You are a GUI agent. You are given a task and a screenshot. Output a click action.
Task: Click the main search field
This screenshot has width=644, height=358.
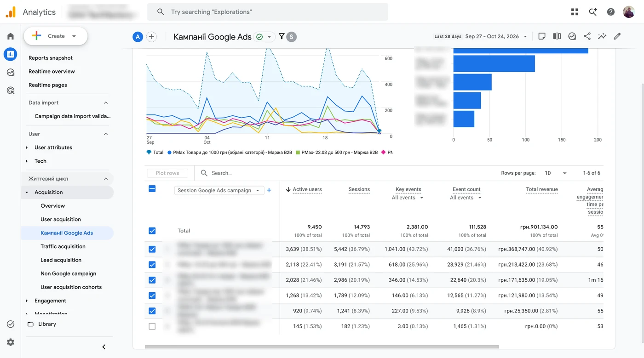pyautogui.click(x=268, y=12)
